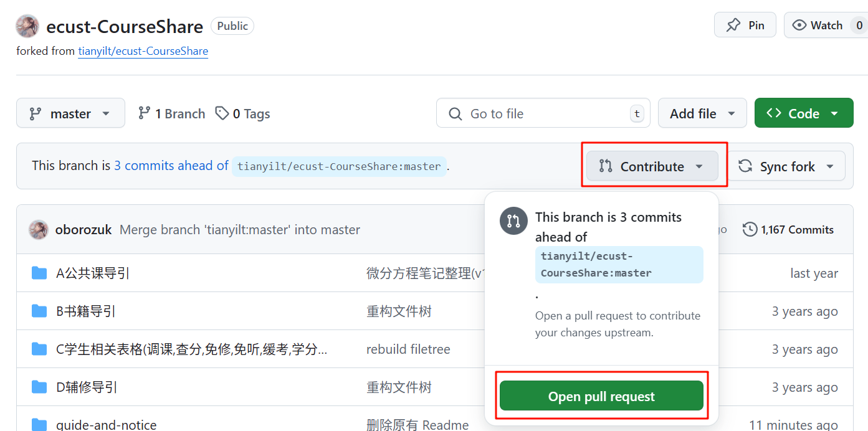868x431 pixels.
Task: Open the D辅修导引 folder
Action: tap(87, 387)
